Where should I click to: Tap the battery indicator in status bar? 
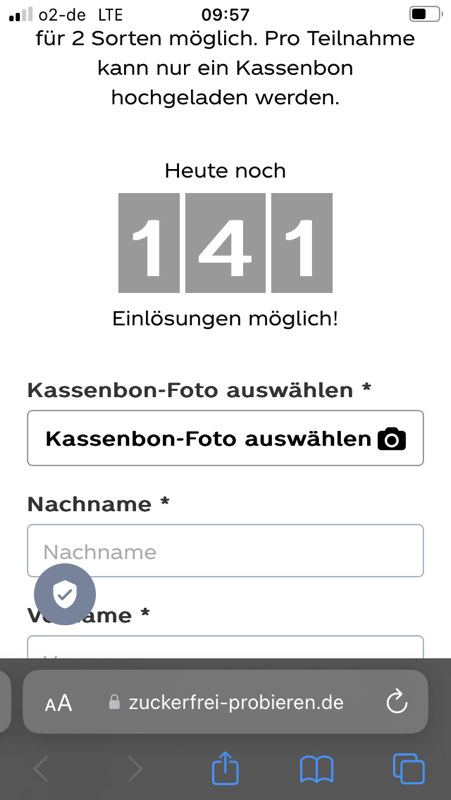(x=425, y=14)
